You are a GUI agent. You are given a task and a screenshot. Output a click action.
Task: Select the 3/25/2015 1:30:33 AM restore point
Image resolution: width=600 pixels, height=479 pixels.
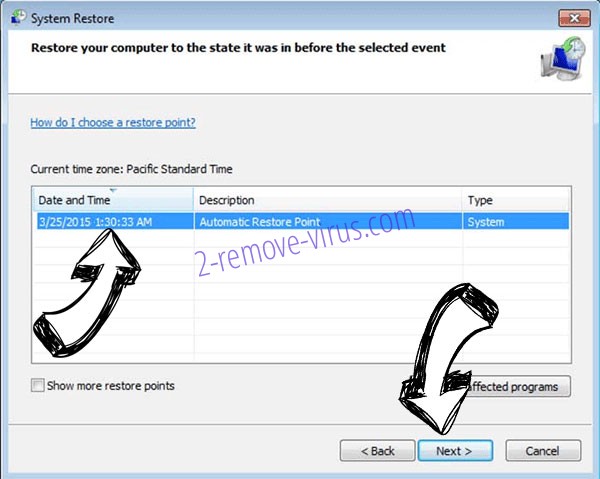pyautogui.click(x=302, y=222)
